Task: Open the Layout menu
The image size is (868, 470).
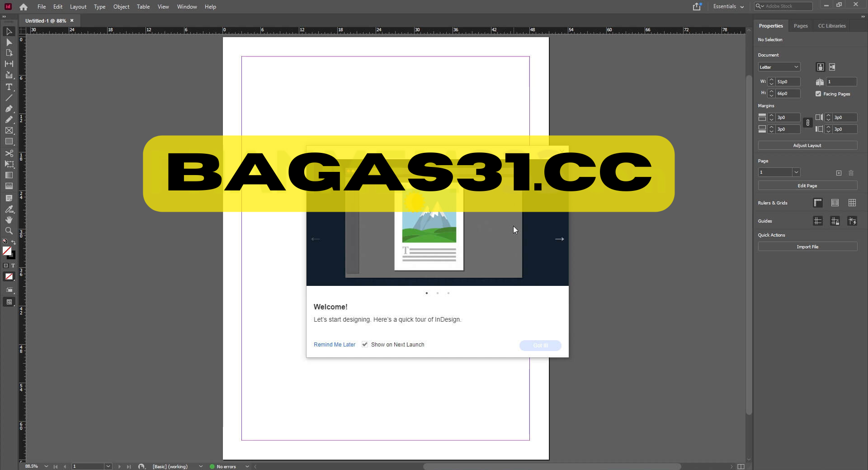Action: [78, 7]
